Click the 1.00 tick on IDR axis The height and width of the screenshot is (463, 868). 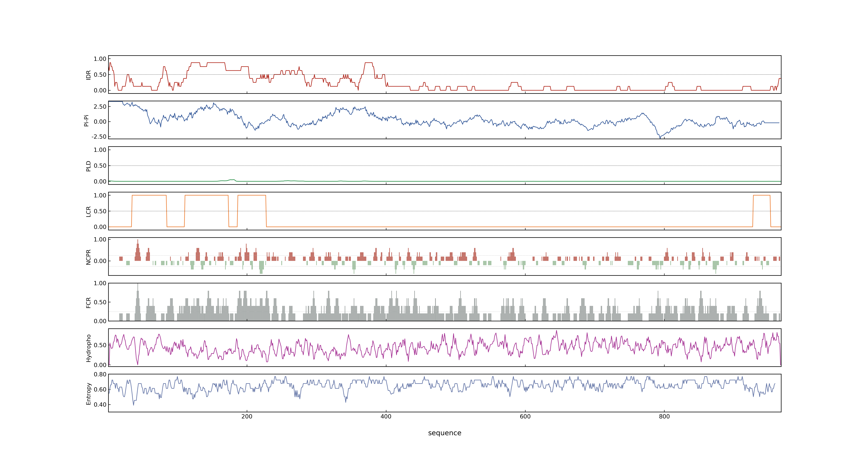[x=100, y=59]
